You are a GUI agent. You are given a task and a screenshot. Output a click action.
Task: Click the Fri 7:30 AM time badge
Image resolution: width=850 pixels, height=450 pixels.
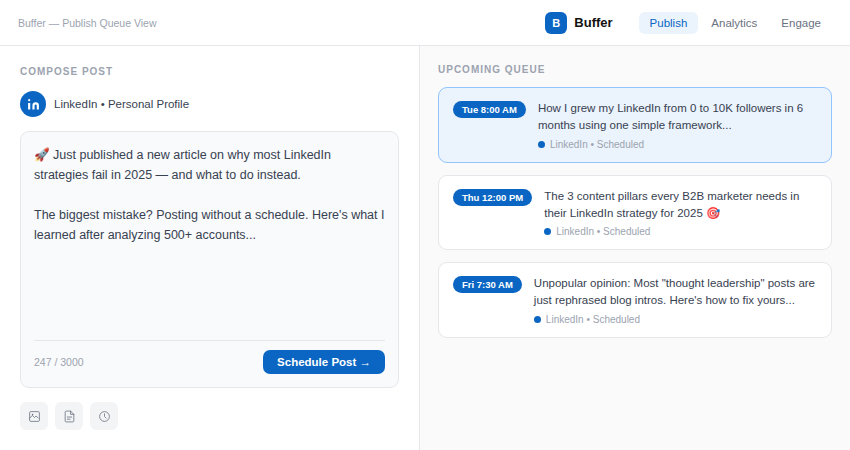pyautogui.click(x=487, y=285)
